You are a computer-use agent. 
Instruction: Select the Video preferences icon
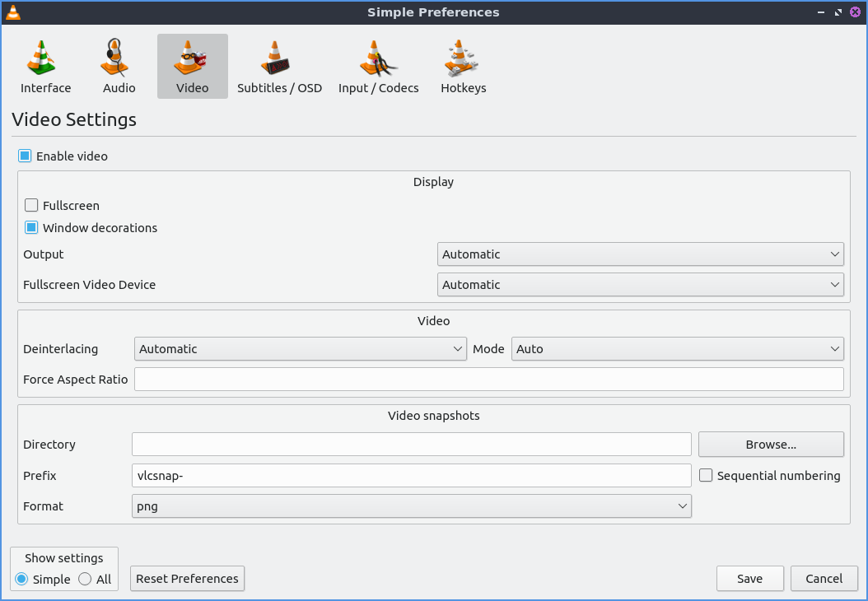(x=192, y=59)
